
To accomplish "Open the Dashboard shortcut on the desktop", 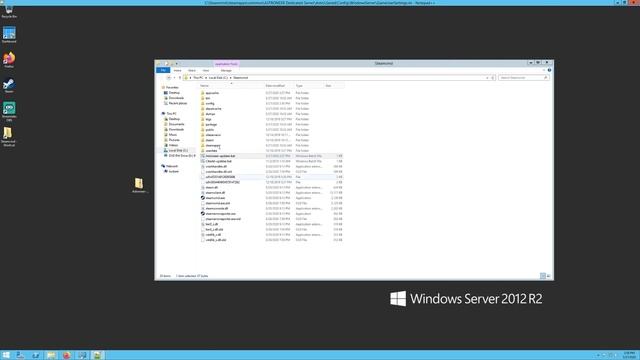I will (x=9, y=35).
